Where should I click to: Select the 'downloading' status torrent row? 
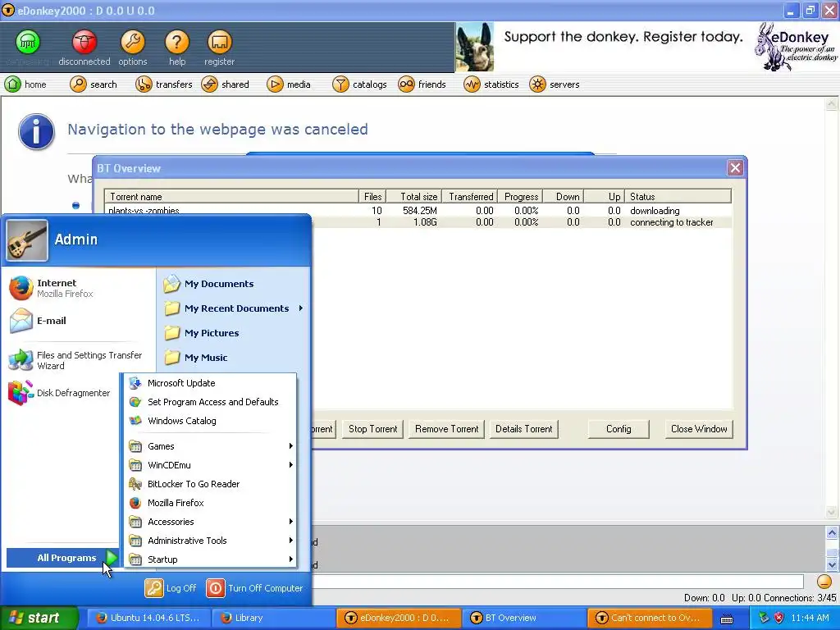tap(418, 211)
